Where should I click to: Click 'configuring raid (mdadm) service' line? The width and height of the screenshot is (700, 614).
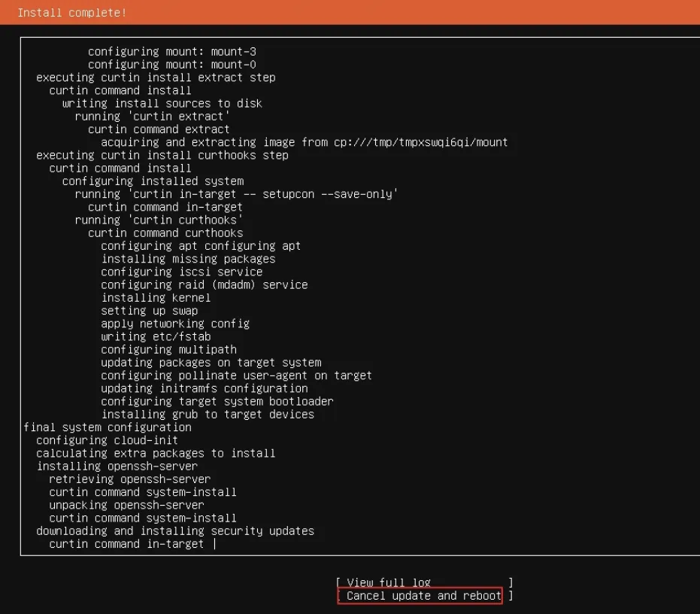(x=204, y=284)
